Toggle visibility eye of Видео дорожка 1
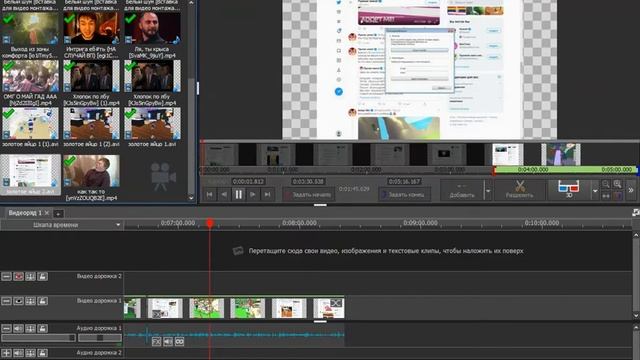This screenshot has height=360, width=640. (x=18, y=301)
